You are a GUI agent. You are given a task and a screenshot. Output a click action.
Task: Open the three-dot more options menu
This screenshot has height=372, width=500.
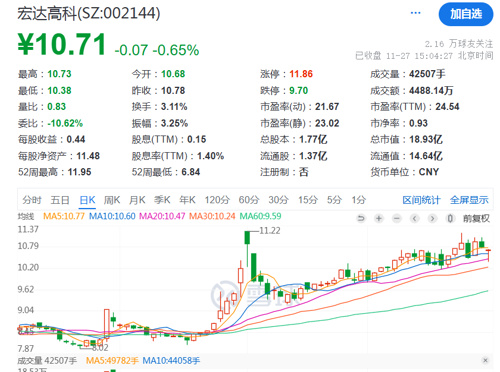[x=415, y=13]
